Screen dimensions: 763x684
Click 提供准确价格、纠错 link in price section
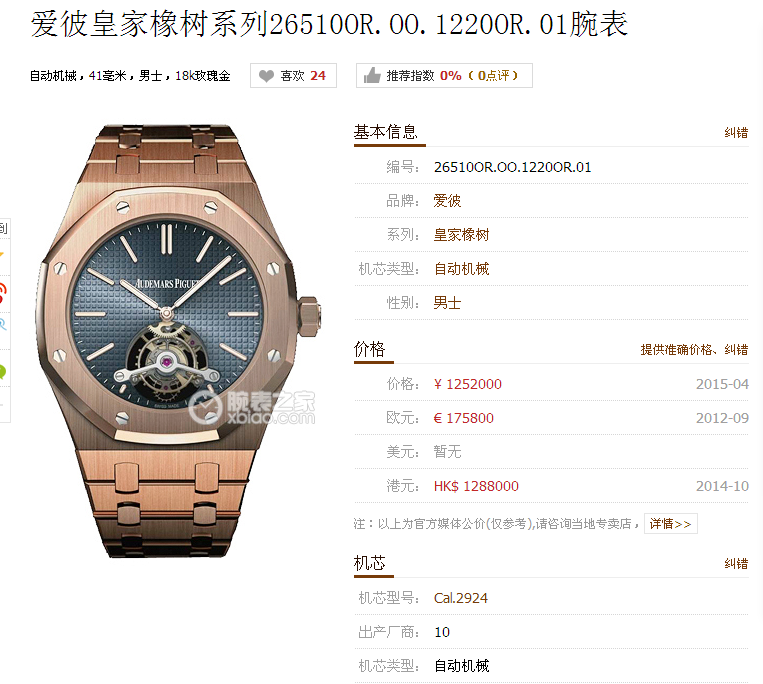[694, 349]
